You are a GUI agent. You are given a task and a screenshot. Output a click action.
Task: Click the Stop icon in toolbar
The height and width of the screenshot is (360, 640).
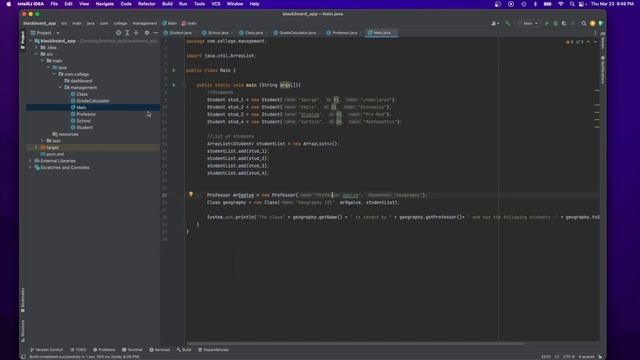tap(573, 23)
